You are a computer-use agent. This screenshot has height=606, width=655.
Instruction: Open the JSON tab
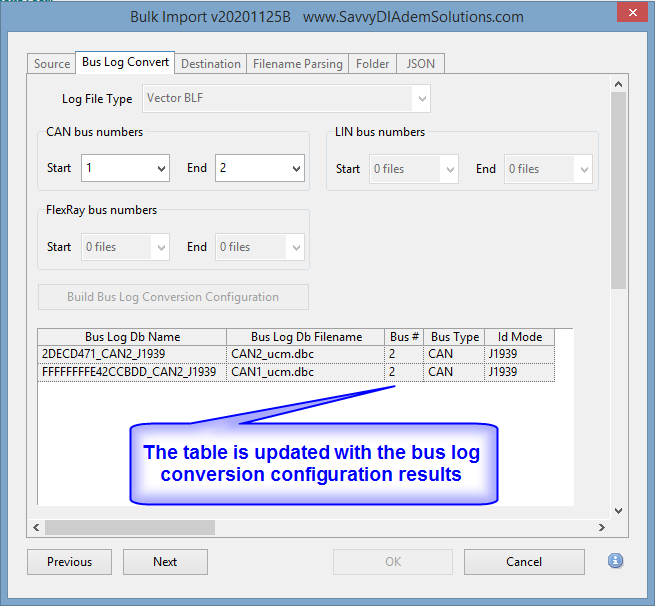point(420,63)
